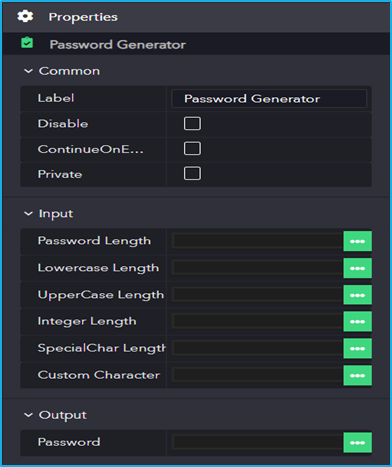Screen dimensions: 392x467
Task: Click the Properties panel title
Action: click(x=83, y=17)
